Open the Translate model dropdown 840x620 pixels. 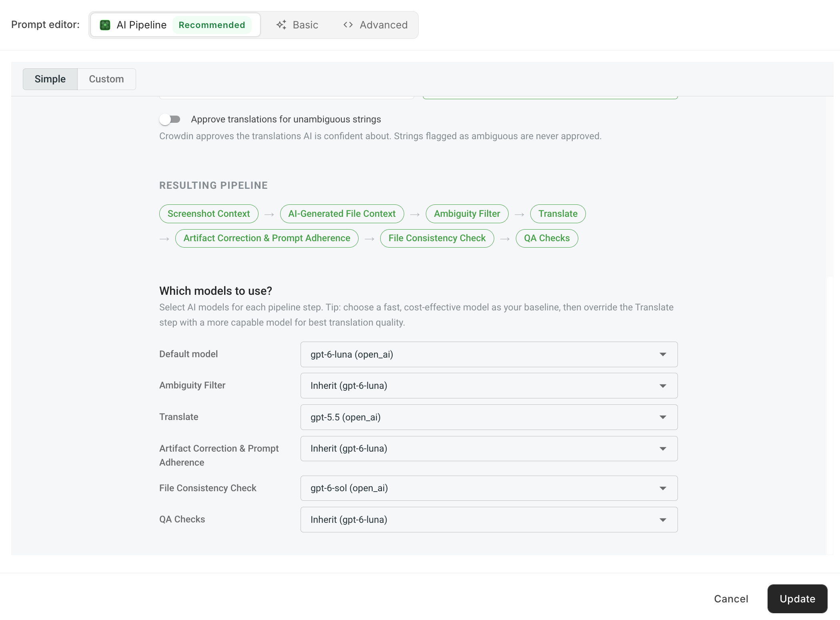pyautogui.click(x=489, y=417)
